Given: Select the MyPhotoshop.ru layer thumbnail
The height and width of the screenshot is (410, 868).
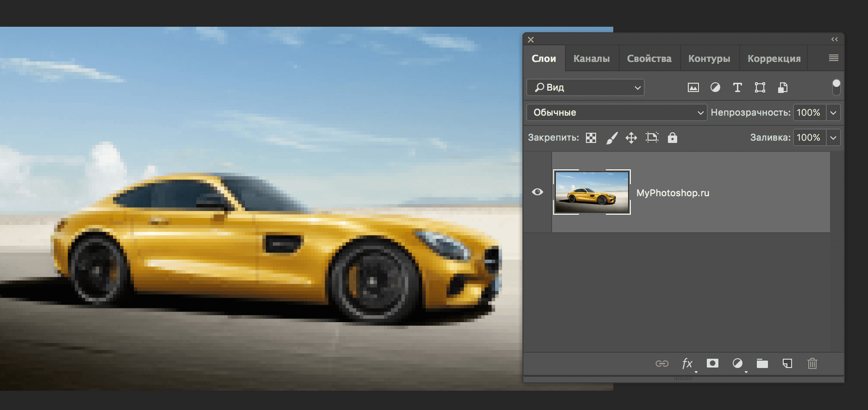Looking at the screenshot, I should click(592, 192).
